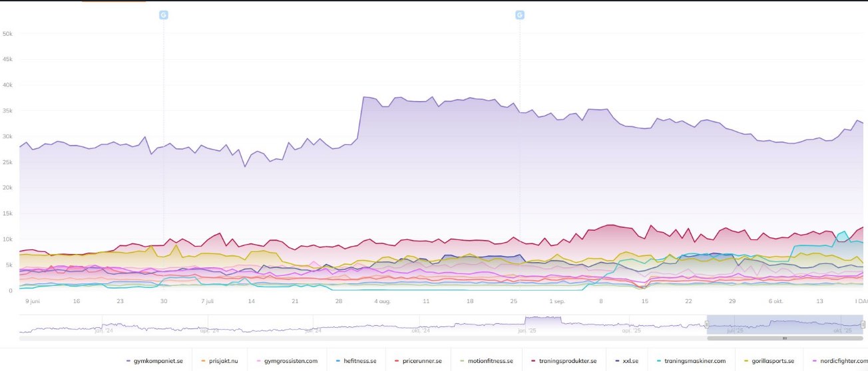The width and height of the screenshot is (868, 371).
Task: Click the Google update marker above 30 juni
Action: click(x=164, y=15)
